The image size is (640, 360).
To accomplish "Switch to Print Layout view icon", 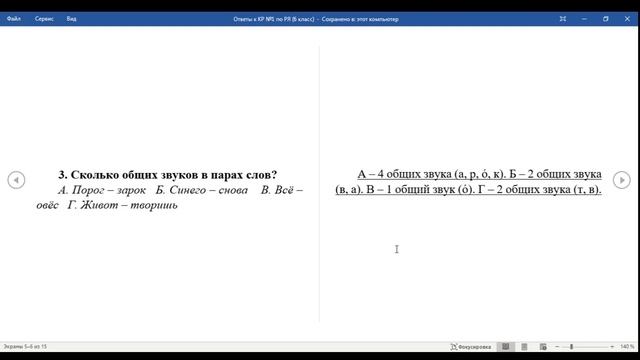I will point(524,347).
